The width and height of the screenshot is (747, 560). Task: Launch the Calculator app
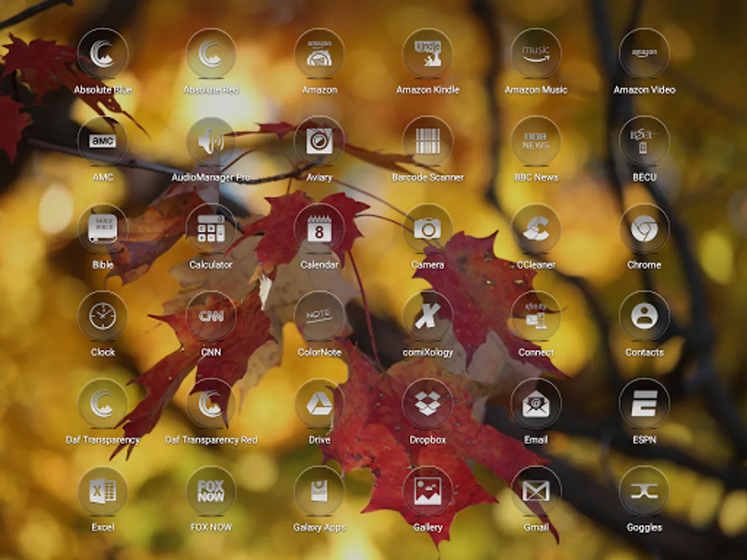[x=211, y=228]
